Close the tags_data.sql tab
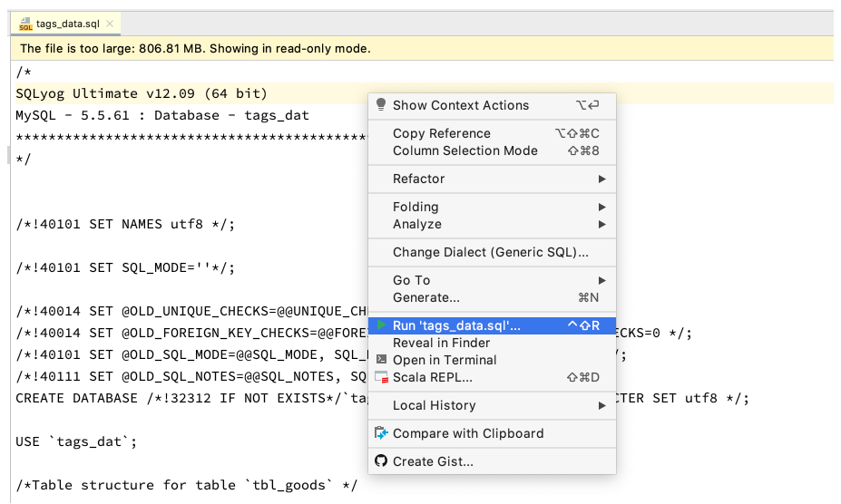The height and width of the screenshot is (504, 841). coord(110,24)
